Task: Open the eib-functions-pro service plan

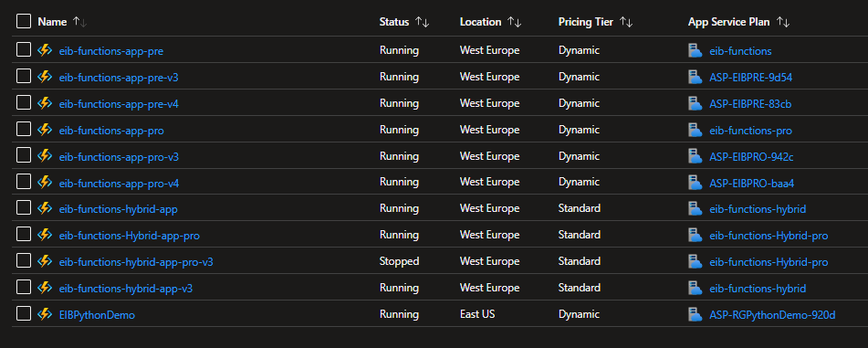Action: point(750,131)
